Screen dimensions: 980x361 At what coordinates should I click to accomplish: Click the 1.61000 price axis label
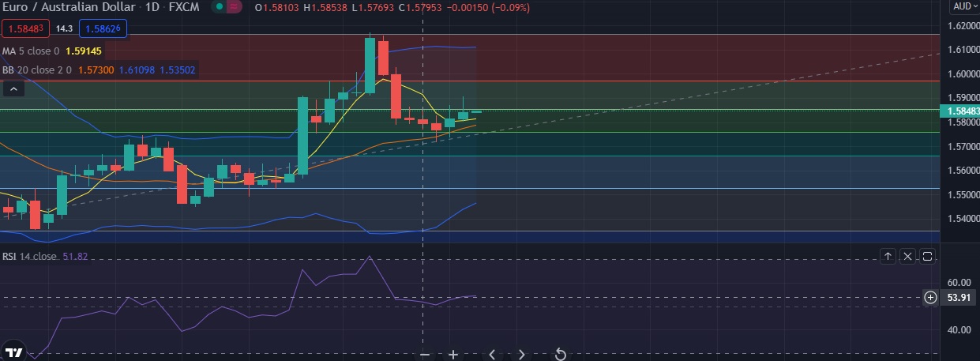click(x=962, y=50)
